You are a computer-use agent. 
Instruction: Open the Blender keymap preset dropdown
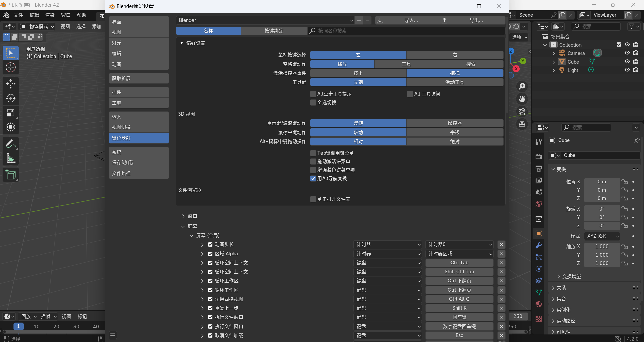[265, 20]
